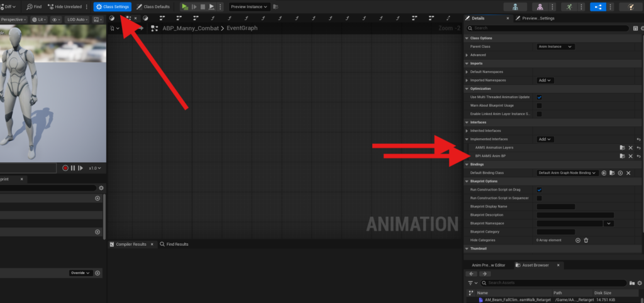The height and width of the screenshot is (303, 644).
Task: Check Run Construction Script in Sequencer
Action: 540,198
